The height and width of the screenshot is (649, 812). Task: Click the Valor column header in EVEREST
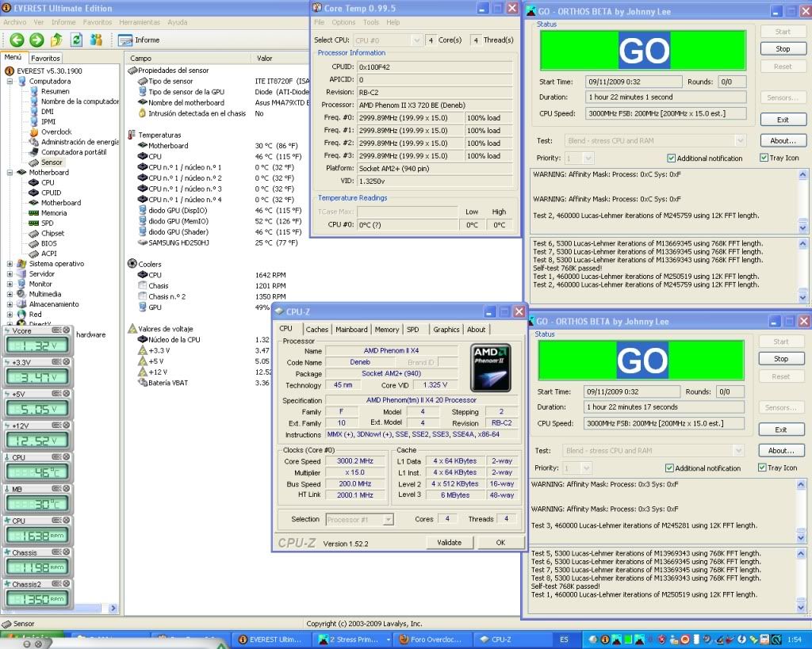tap(280, 59)
